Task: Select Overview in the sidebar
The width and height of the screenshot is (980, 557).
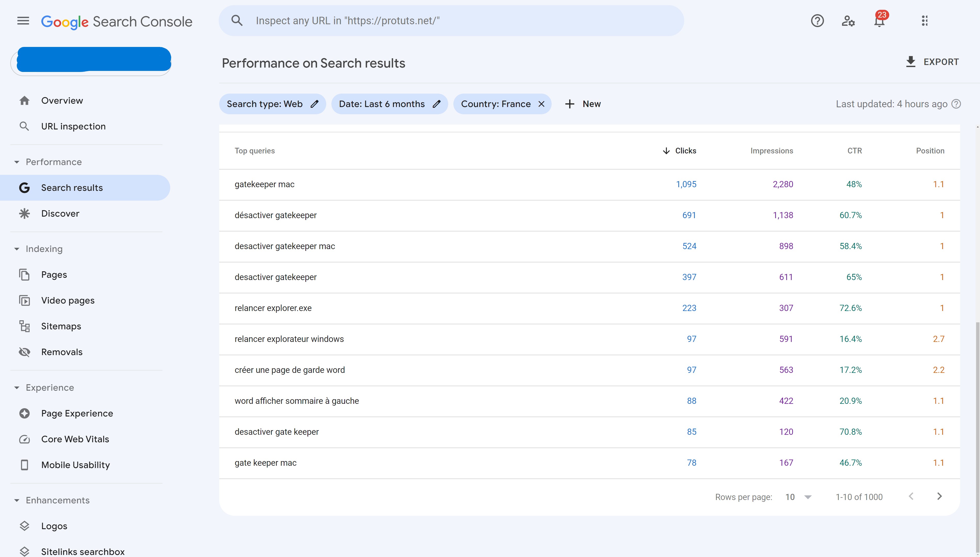Action: pos(62,100)
